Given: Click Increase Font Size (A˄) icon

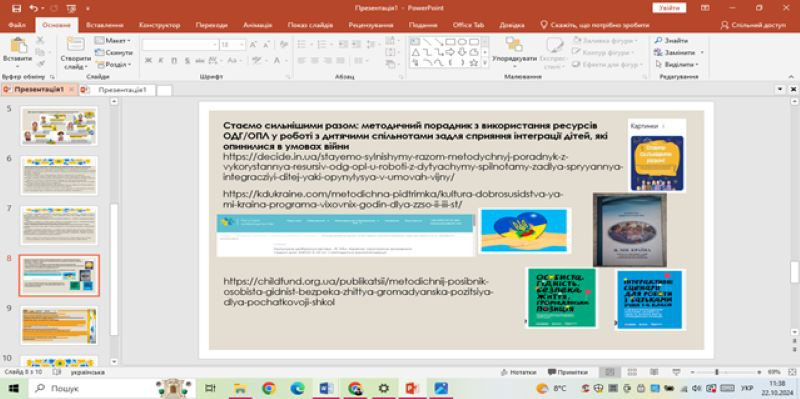Looking at the screenshot, I should [x=253, y=45].
